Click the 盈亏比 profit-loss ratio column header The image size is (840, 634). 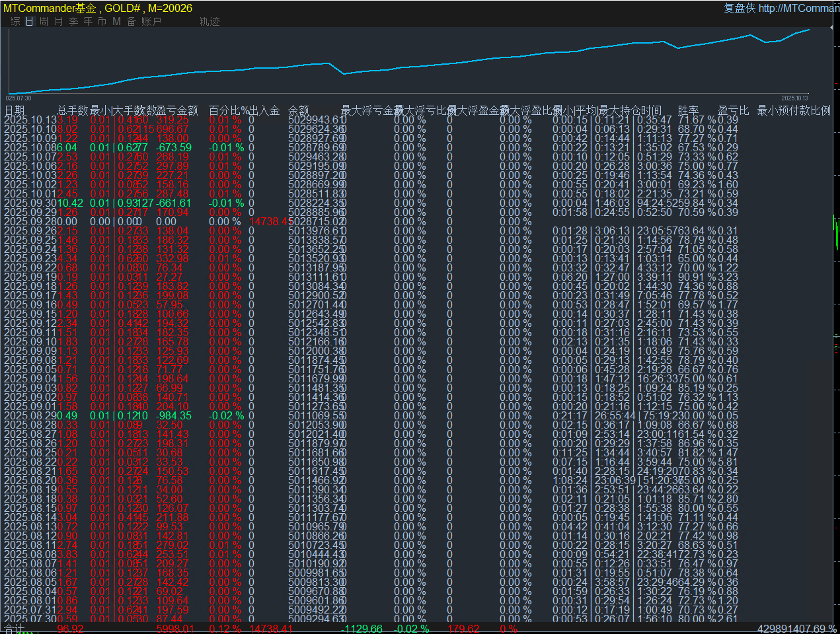(734, 110)
